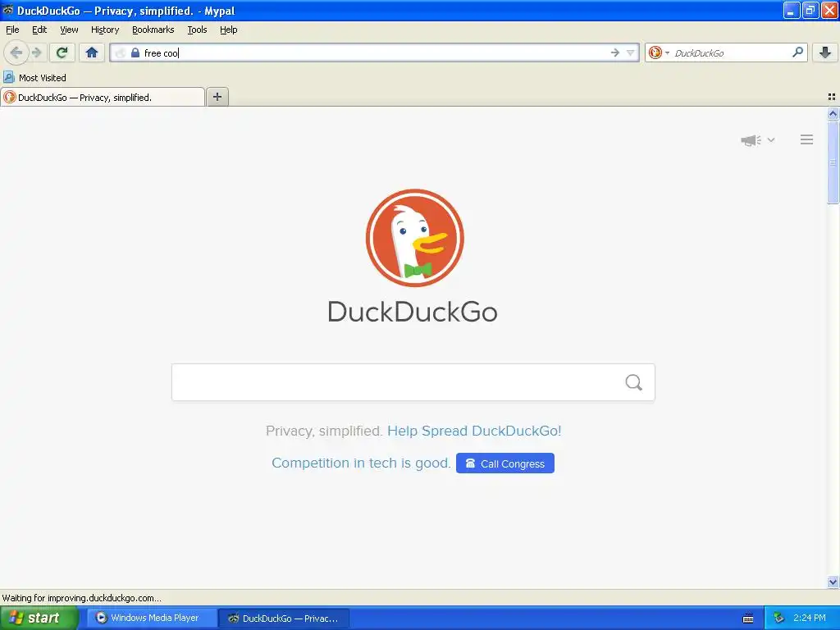Open a new tab with plus button
This screenshot has width=840, height=630.
[217, 97]
